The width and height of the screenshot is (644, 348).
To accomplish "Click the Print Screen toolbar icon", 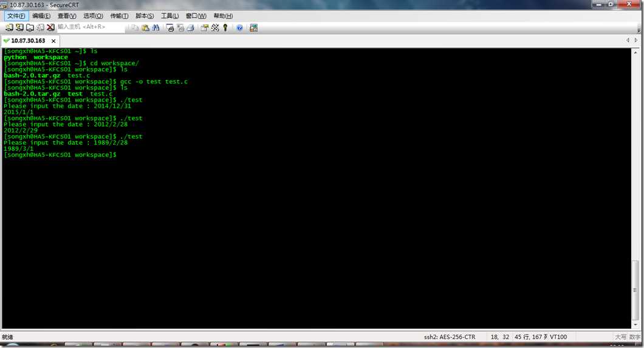I will click(x=170, y=27).
